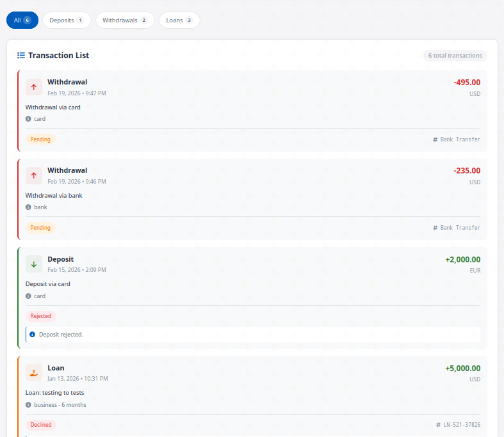Image resolution: width=504 pixels, height=437 pixels.
Task: Show the Loans filter tab
Action: [179, 20]
